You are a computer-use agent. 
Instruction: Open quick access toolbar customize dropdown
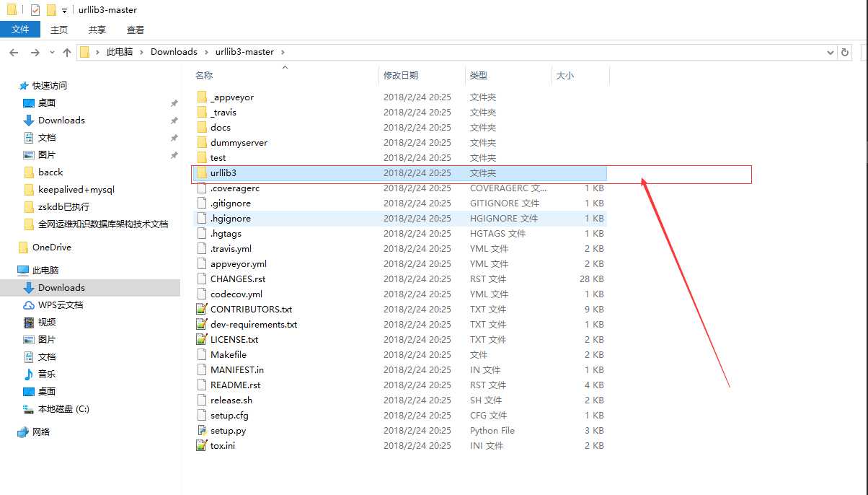[x=64, y=11]
